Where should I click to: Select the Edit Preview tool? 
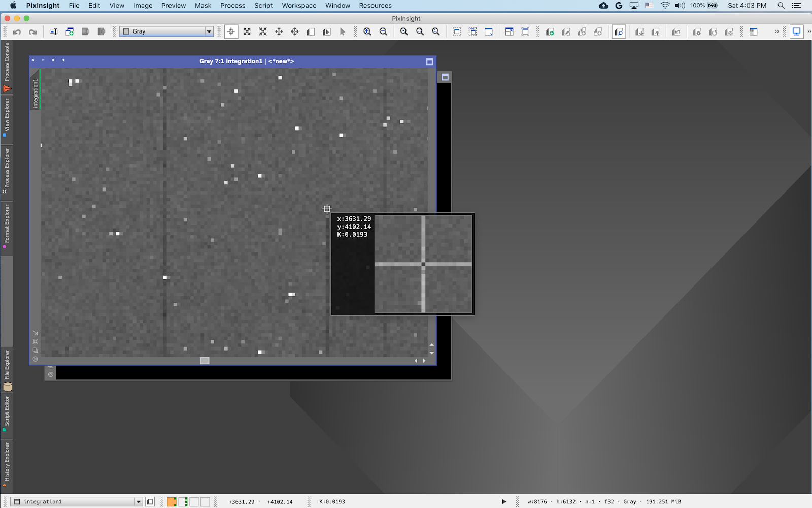(x=327, y=31)
